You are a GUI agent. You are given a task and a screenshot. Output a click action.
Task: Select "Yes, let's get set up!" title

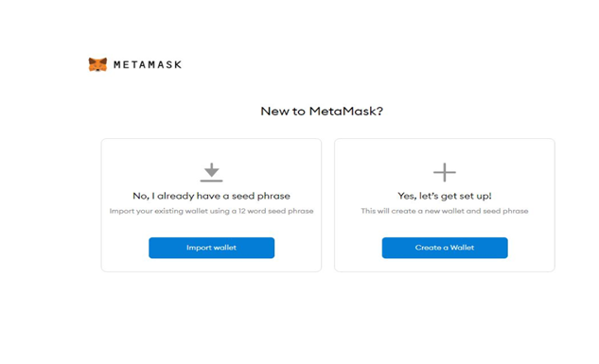pyautogui.click(x=445, y=196)
